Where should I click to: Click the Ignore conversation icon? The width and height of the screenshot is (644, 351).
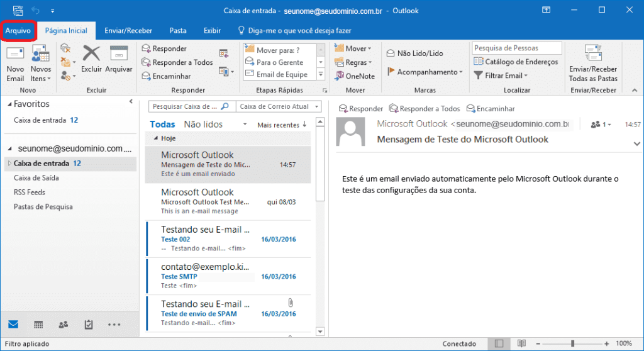pyautogui.click(x=65, y=49)
